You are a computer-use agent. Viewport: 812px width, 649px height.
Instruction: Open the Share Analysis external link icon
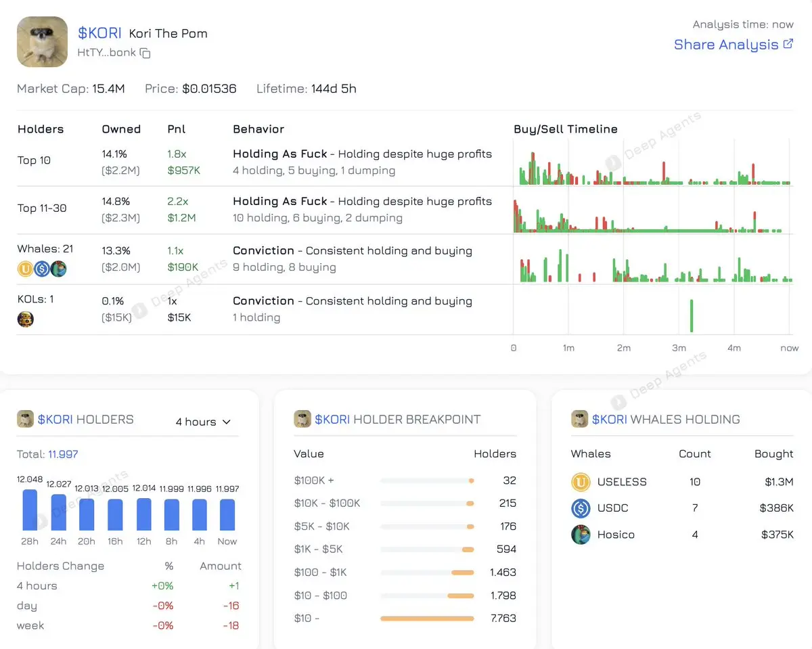tap(788, 44)
